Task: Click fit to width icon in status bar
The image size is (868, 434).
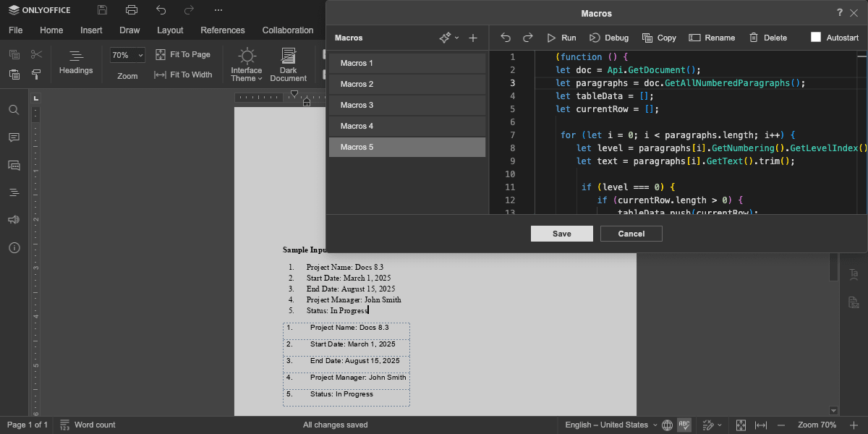Action: point(761,425)
